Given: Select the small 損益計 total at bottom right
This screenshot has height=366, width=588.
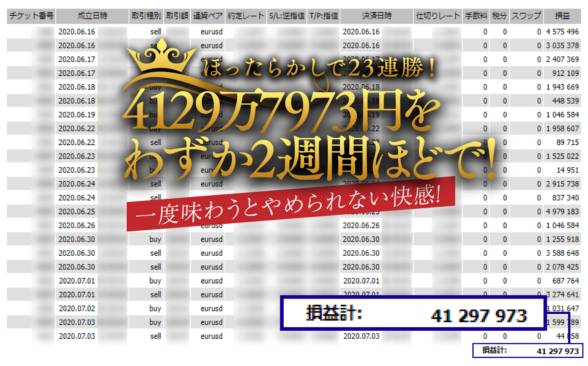Looking at the screenshot, I should click(x=528, y=351).
